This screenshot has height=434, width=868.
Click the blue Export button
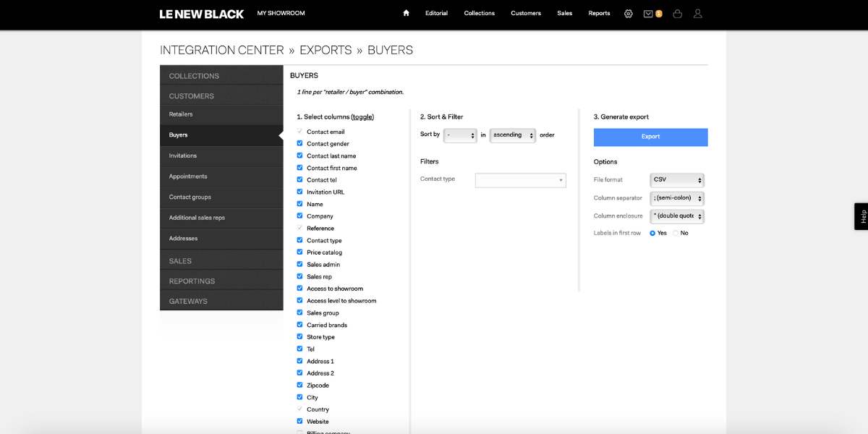click(x=651, y=137)
